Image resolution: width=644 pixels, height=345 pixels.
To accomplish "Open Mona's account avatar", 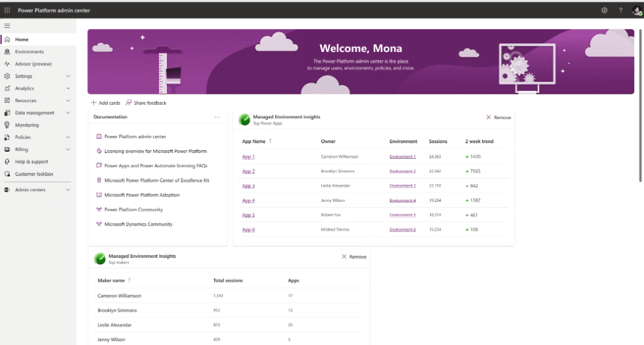I will [x=637, y=11].
